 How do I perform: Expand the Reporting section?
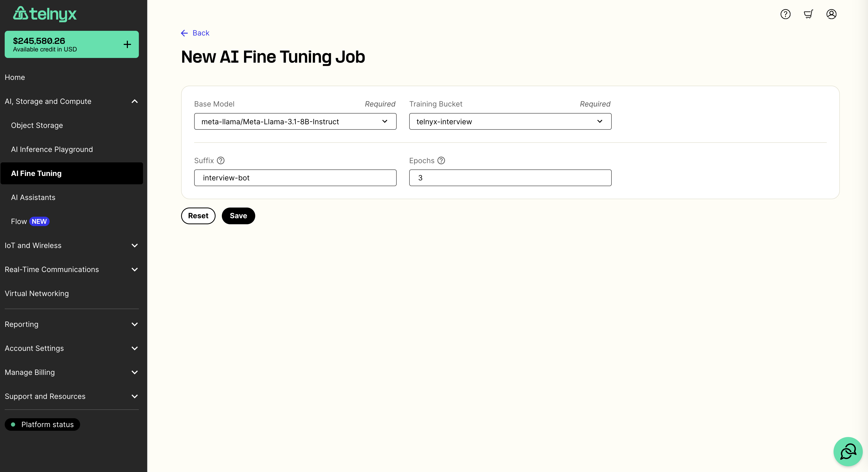[135, 324]
